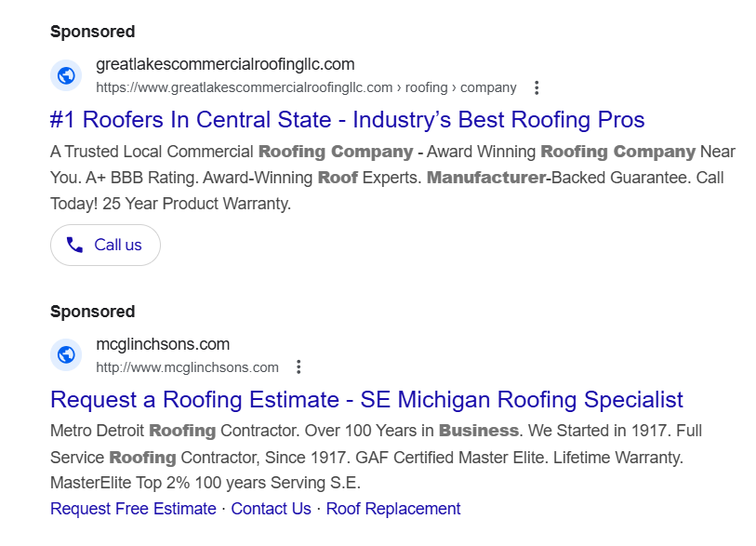Open three-dot options menu for mcglinchsons.com ad
756x546 pixels.
pyautogui.click(x=298, y=367)
